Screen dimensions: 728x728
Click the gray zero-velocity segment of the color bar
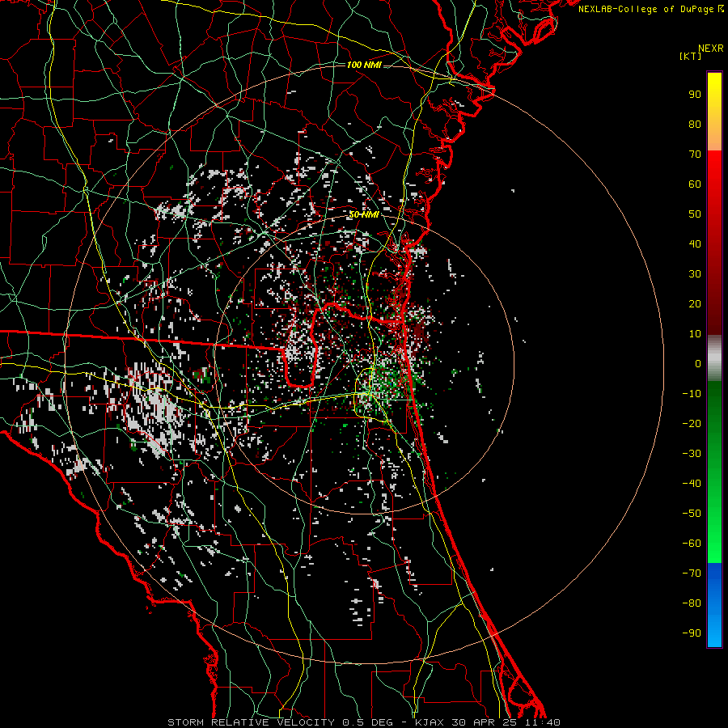pos(714,358)
